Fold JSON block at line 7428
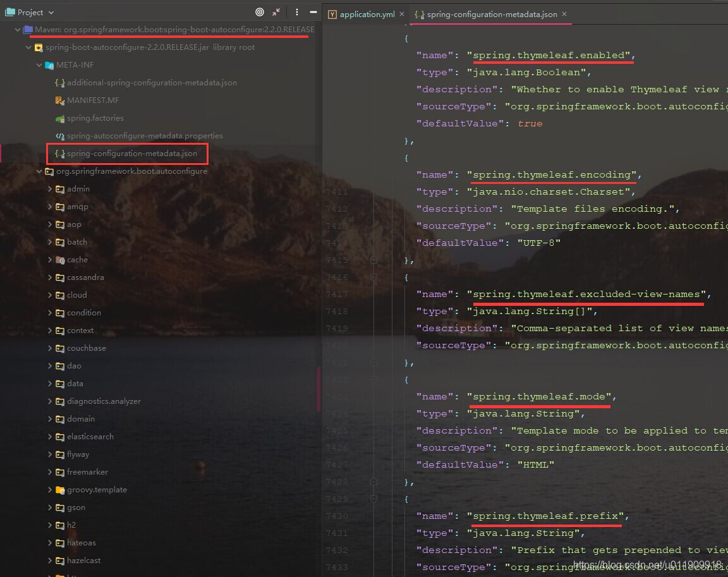The width and height of the screenshot is (728, 577). tap(373, 482)
